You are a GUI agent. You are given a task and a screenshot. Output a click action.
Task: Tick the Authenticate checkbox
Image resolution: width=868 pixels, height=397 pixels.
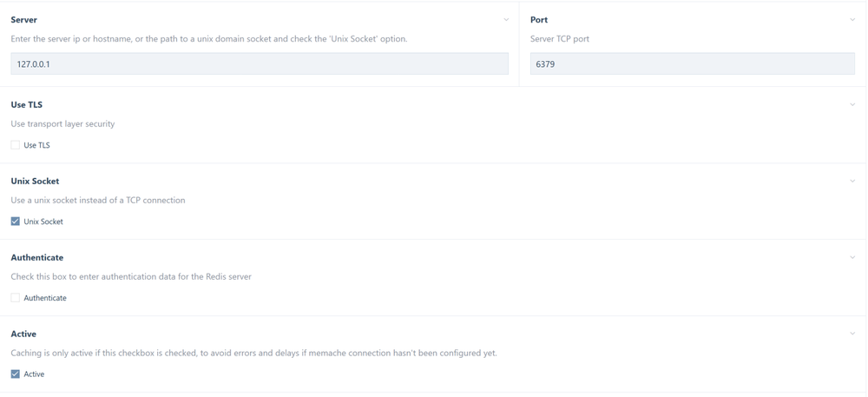click(16, 298)
